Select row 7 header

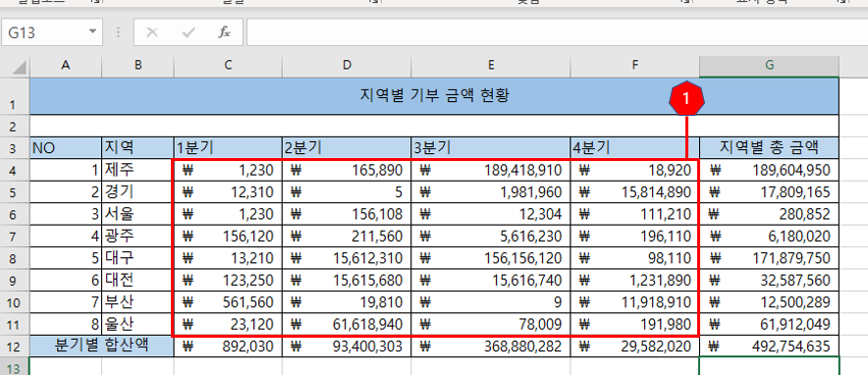point(15,237)
